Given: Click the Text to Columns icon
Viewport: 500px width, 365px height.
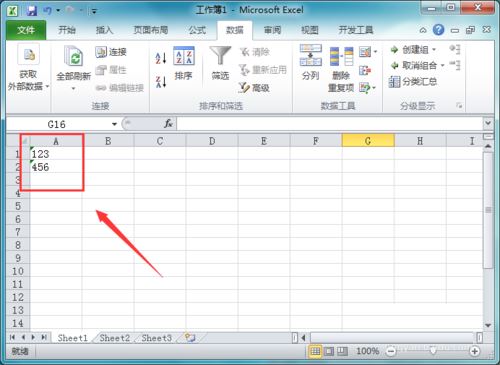Looking at the screenshot, I should pyautogui.click(x=311, y=55).
